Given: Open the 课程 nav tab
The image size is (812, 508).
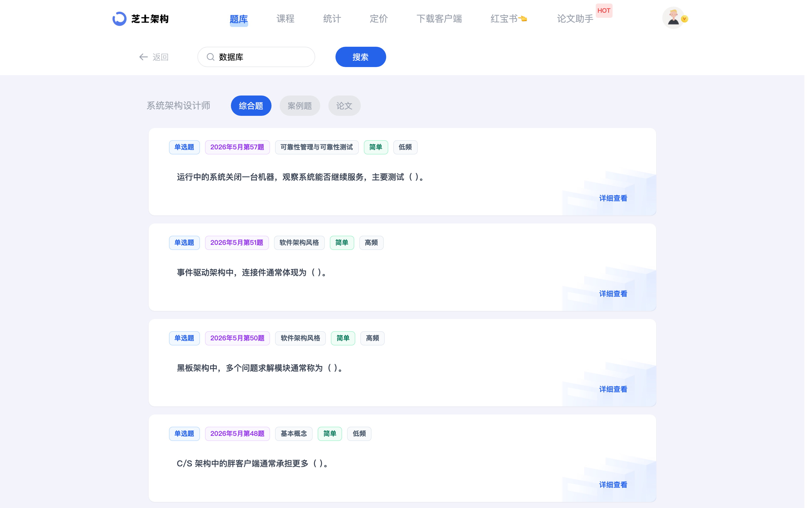Looking at the screenshot, I should tap(285, 19).
